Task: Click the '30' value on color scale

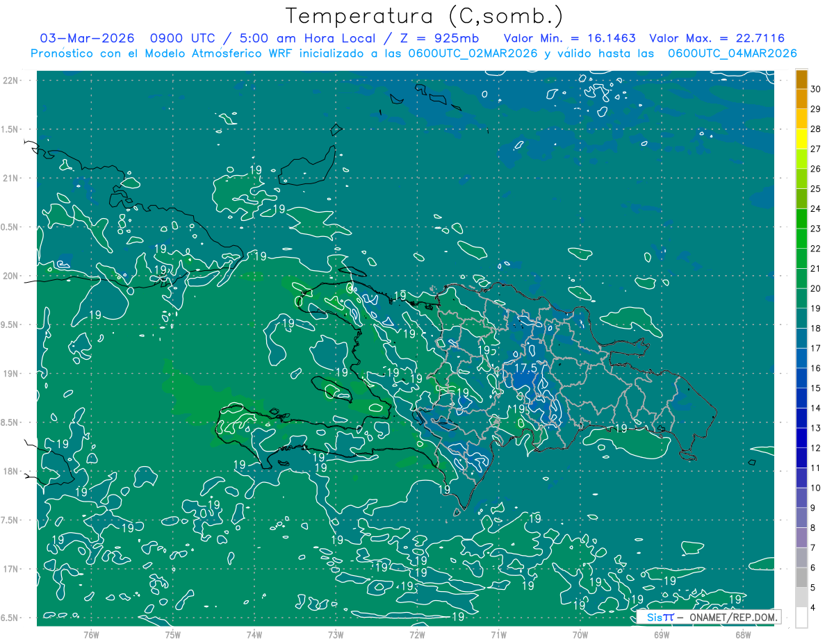Action: click(x=815, y=89)
